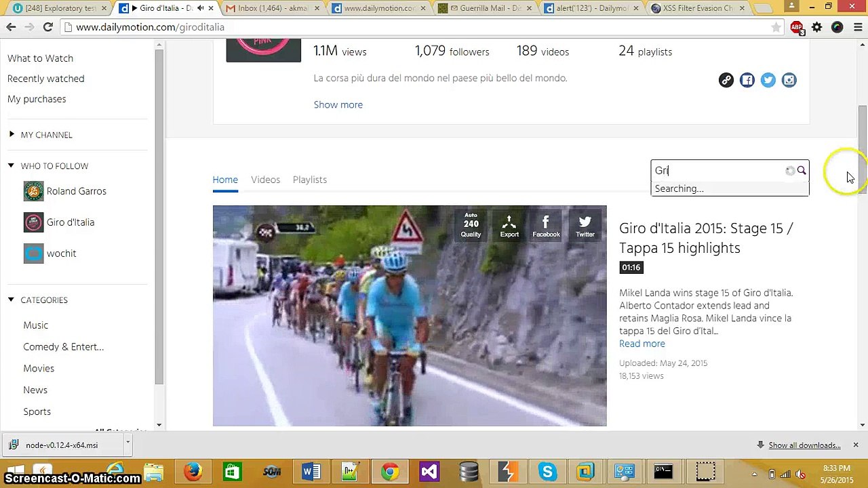This screenshot has height=488, width=868.
Task: Switch to the Guerrilla Mail browser tab
Action: pyautogui.click(x=483, y=8)
